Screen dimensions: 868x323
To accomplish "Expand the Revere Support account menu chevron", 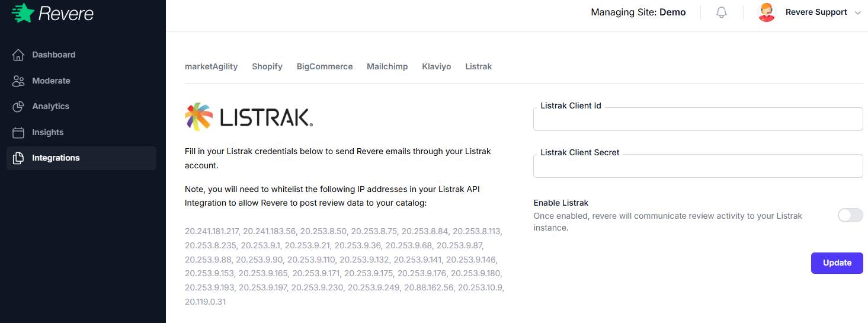I will 857,12.
